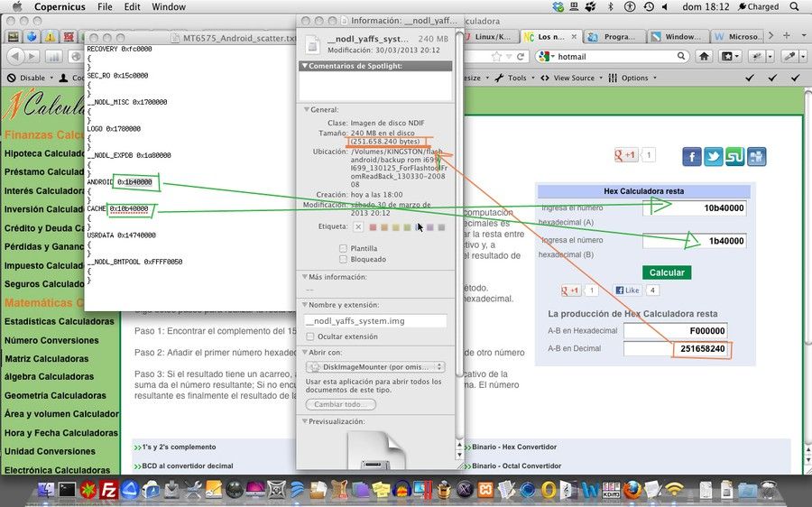Open the Time Machine menu bar icon
Image resolution: width=812 pixels, height=507 pixels.
649,6
